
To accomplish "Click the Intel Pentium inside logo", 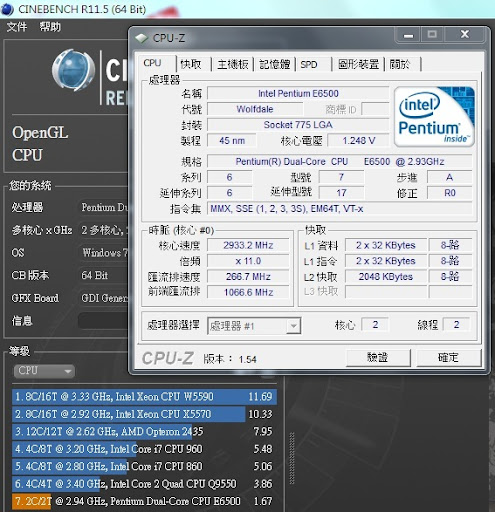I will [435, 117].
